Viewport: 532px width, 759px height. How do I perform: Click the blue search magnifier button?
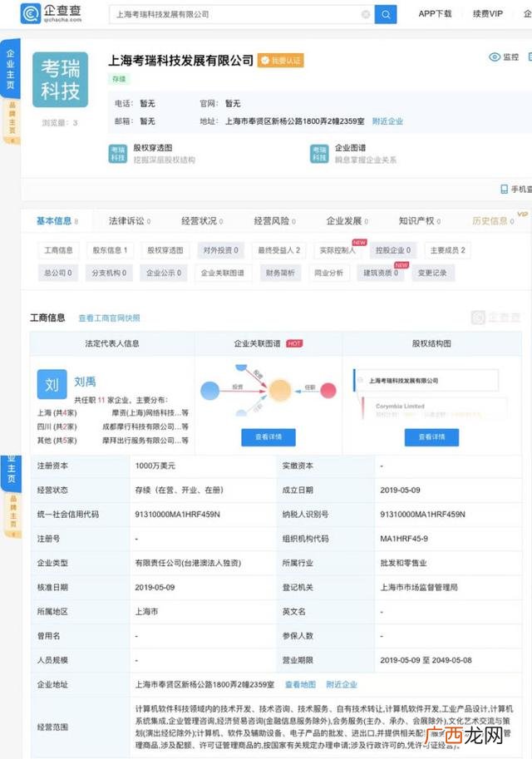pos(386,14)
